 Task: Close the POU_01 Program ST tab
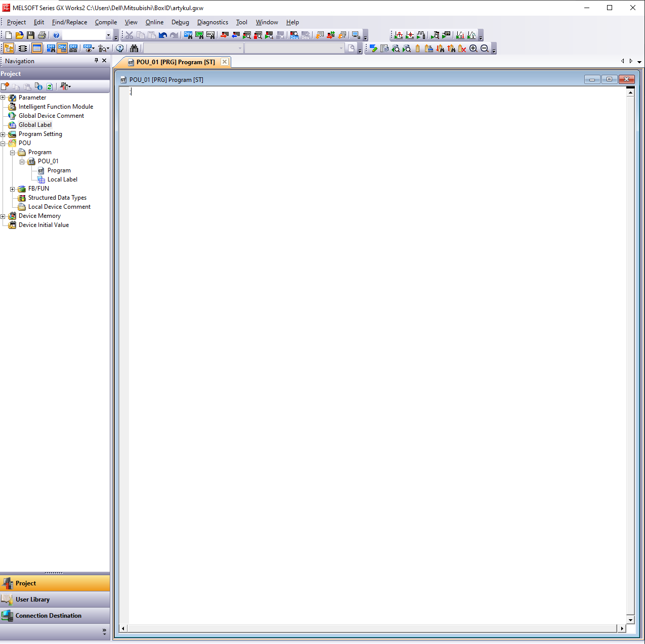click(x=225, y=62)
